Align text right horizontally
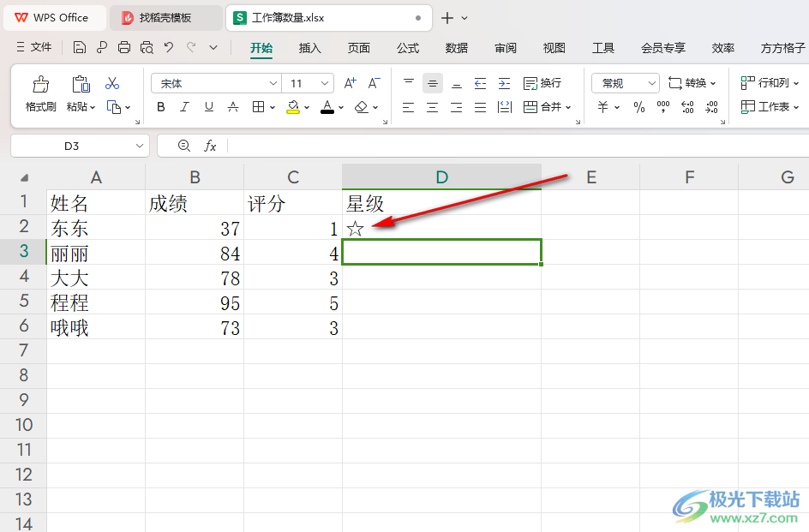Screen dimensions: 809x532 pos(457,107)
